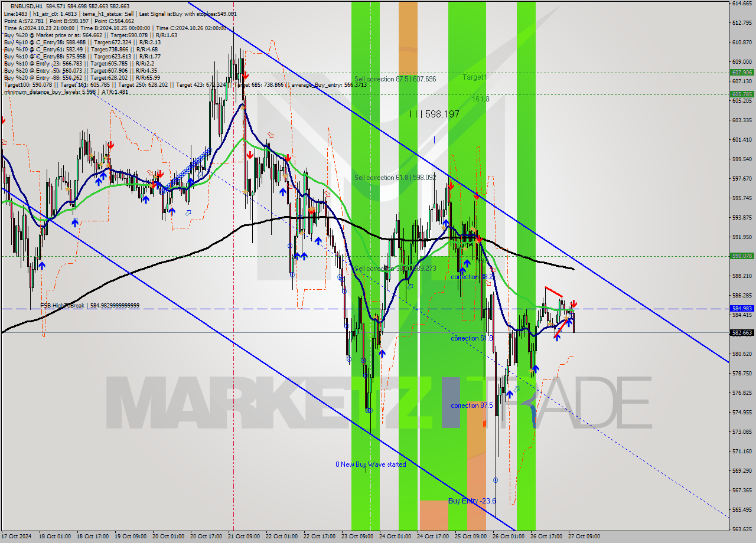Select the green 605.785 price label

click(x=742, y=94)
